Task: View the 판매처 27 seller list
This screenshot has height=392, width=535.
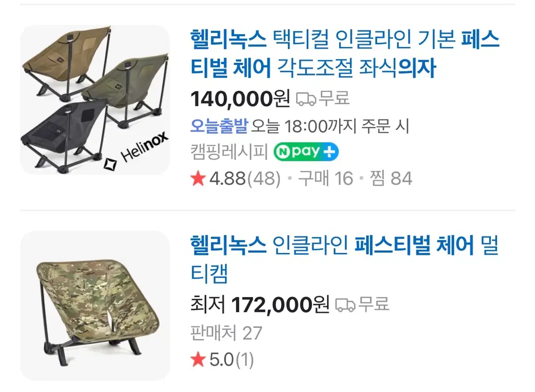Action: 226,333
